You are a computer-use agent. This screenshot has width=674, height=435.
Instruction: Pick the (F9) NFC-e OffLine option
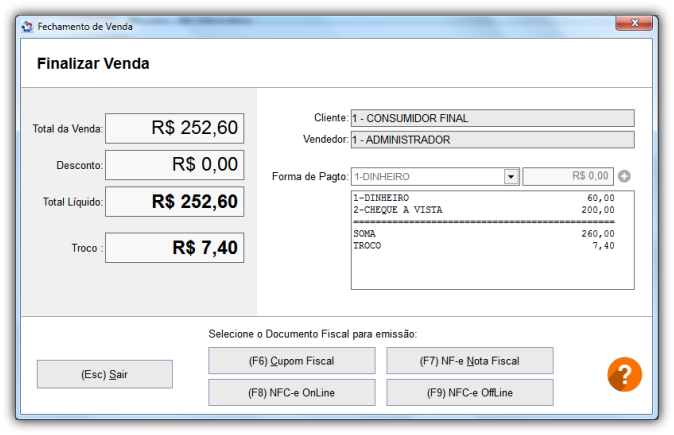(x=470, y=392)
